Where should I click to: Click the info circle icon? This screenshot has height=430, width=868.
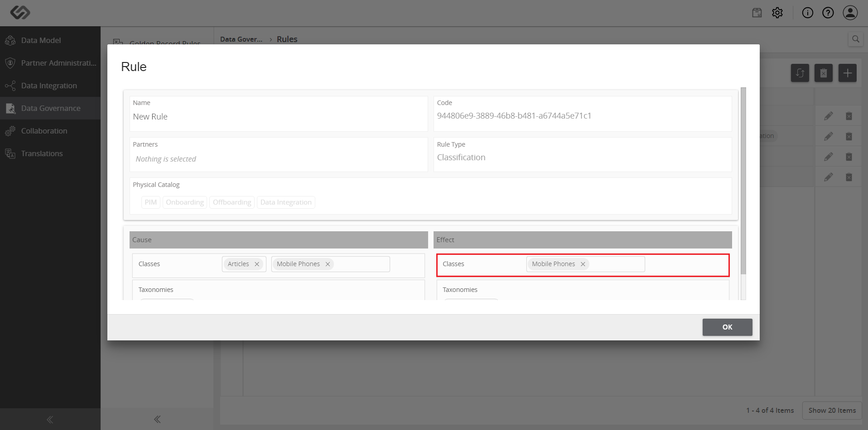(808, 13)
